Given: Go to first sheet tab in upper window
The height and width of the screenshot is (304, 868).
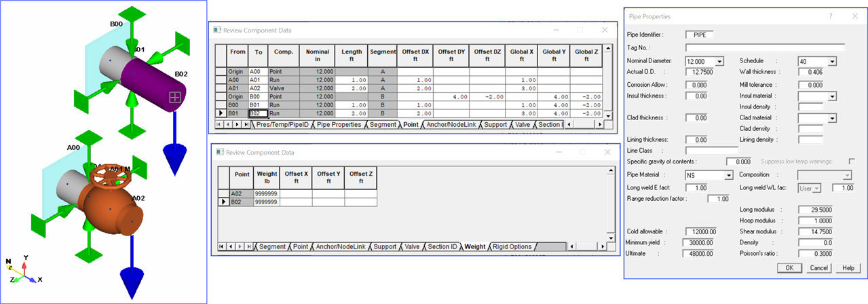Looking at the screenshot, I should (219, 125).
